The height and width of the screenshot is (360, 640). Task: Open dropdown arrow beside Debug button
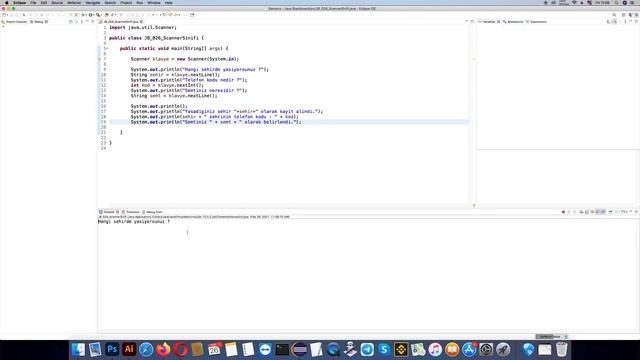(x=87, y=15)
